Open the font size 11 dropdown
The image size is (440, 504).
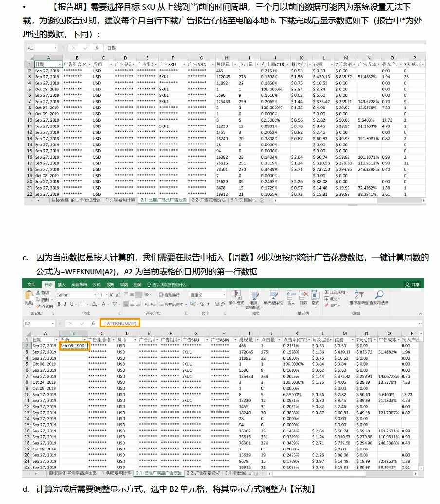106,295
